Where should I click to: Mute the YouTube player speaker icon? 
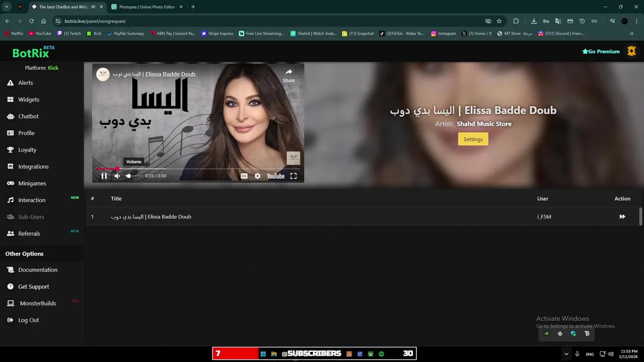117,176
